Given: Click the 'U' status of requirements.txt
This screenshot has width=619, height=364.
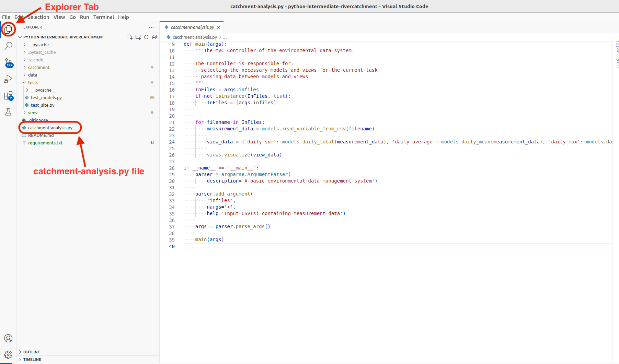Looking at the screenshot, I should point(152,143).
